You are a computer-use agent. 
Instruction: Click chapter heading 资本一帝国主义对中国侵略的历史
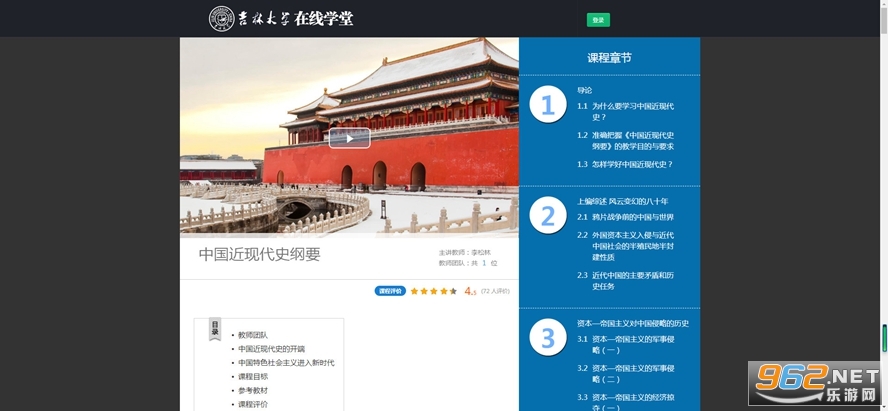(x=633, y=323)
